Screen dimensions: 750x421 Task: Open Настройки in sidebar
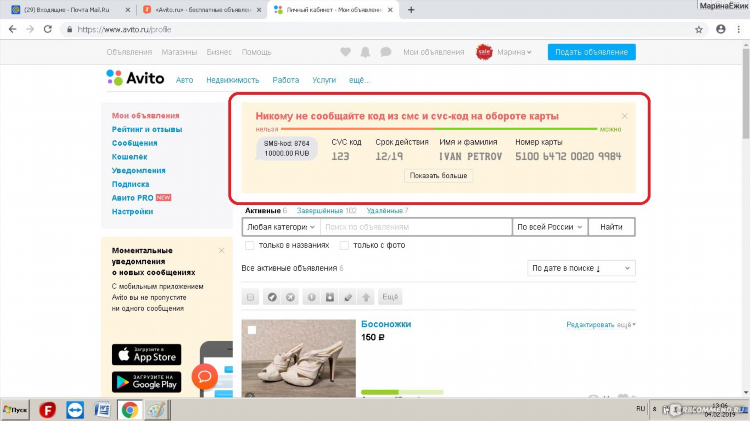pos(132,211)
